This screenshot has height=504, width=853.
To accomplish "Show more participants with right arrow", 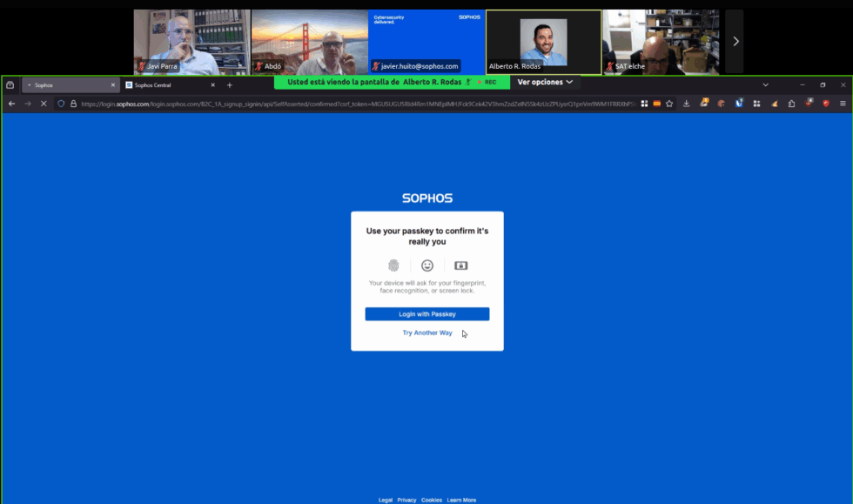I will click(x=735, y=41).
